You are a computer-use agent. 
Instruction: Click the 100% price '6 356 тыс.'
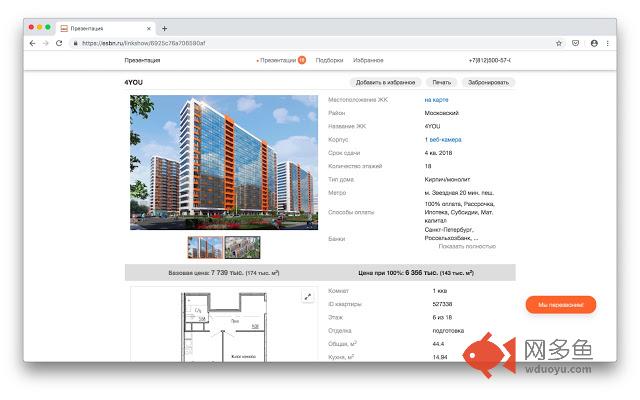pos(422,273)
